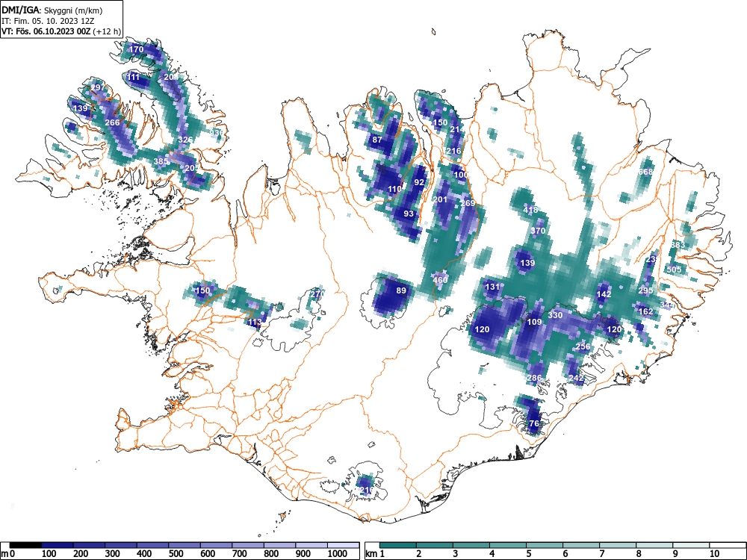Select the visibility value 385
This screenshot has height=560, width=747.
[161, 161]
